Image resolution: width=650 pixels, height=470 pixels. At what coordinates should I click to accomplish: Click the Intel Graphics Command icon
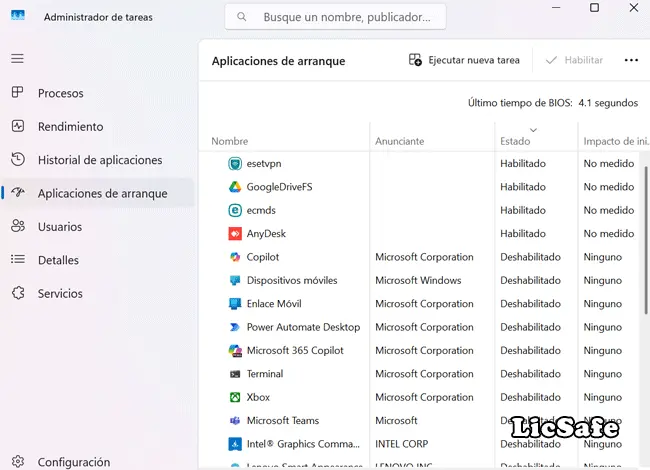tap(235, 444)
